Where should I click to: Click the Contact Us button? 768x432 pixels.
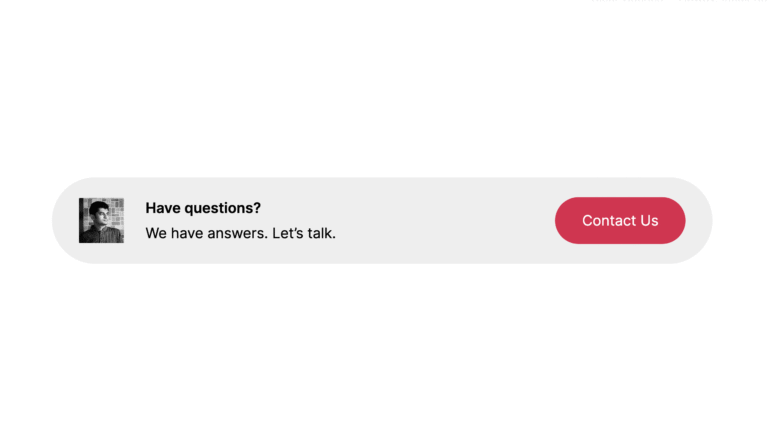pos(620,220)
